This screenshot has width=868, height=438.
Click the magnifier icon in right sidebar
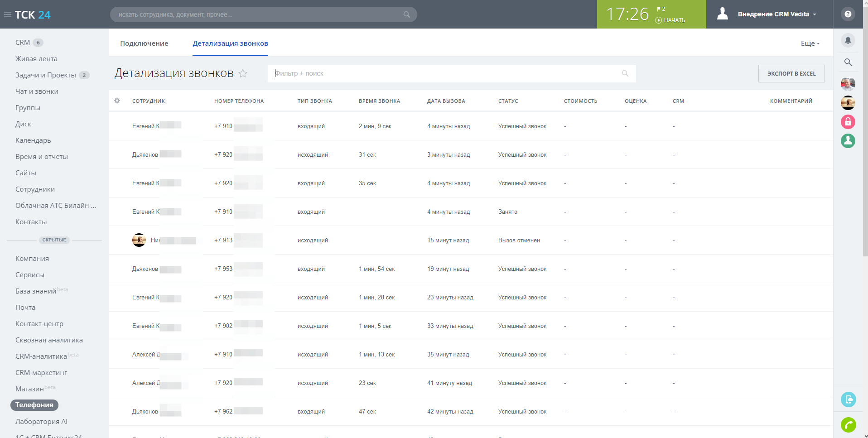pyautogui.click(x=848, y=63)
